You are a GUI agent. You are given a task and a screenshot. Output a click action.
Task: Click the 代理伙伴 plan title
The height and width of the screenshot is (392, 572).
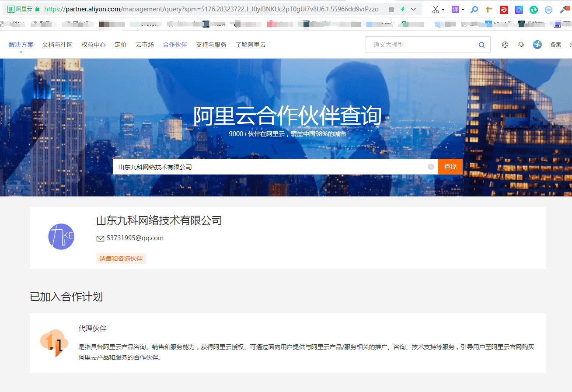pos(93,329)
